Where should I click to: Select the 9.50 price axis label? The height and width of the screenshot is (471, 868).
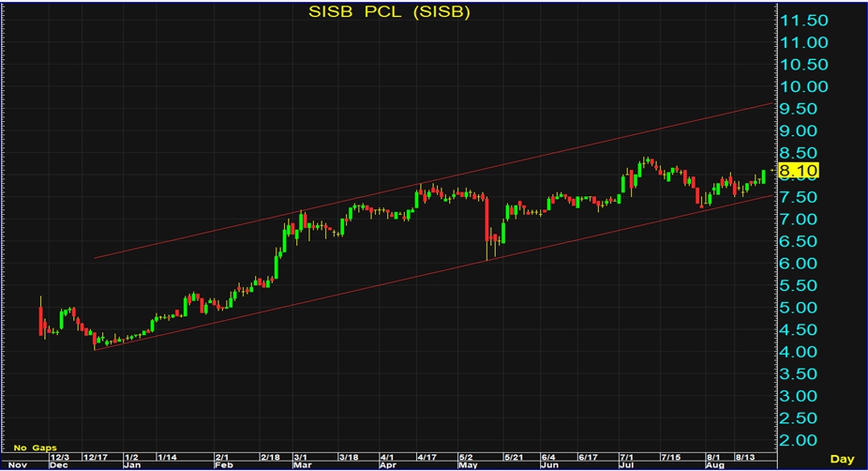pyautogui.click(x=799, y=109)
